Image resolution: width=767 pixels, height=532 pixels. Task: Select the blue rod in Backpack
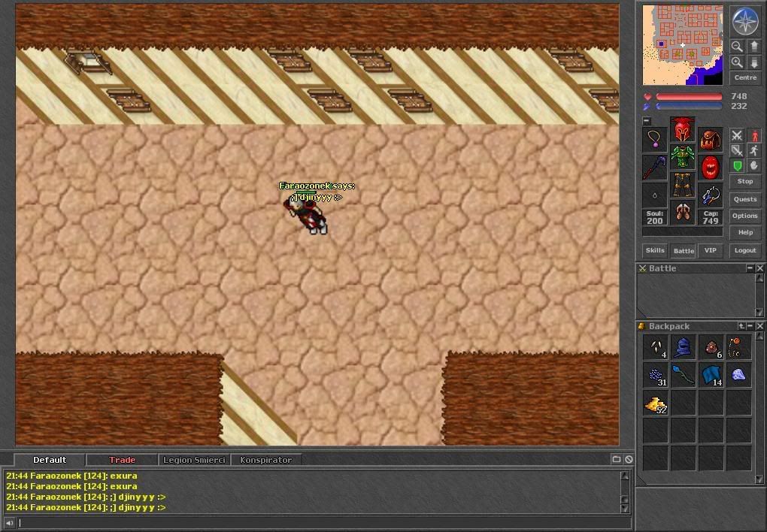click(x=683, y=375)
